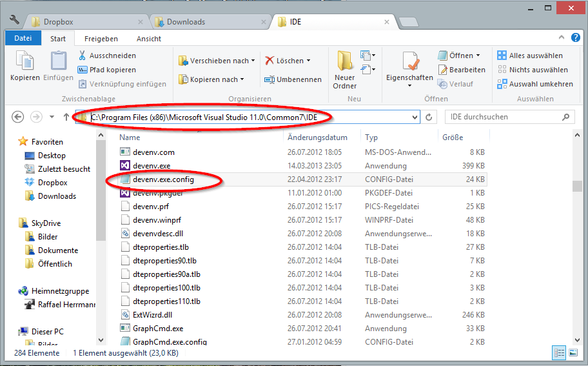
Task: Sort by the Änderungsdatum column
Action: [317, 137]
